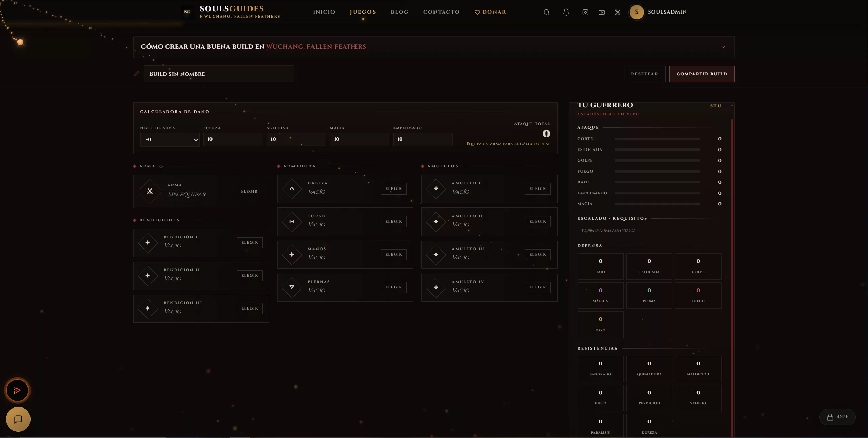Click the Amuleto II diamond icon
Image resolution: width=868 pixels, height=438 pixels.
pos(436,221)
